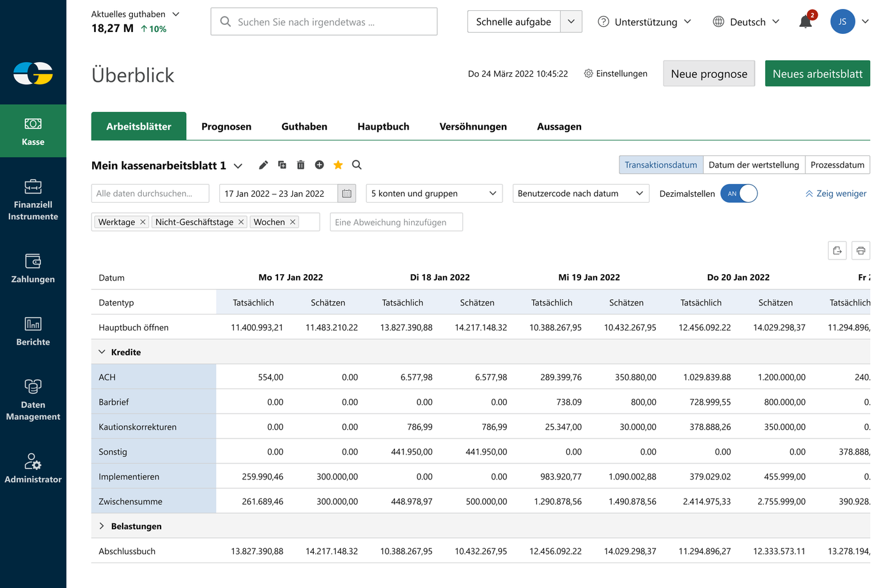Click the pencil edit worksheet icon
This screenshot has height=588, width=895.
click(263, 165)
